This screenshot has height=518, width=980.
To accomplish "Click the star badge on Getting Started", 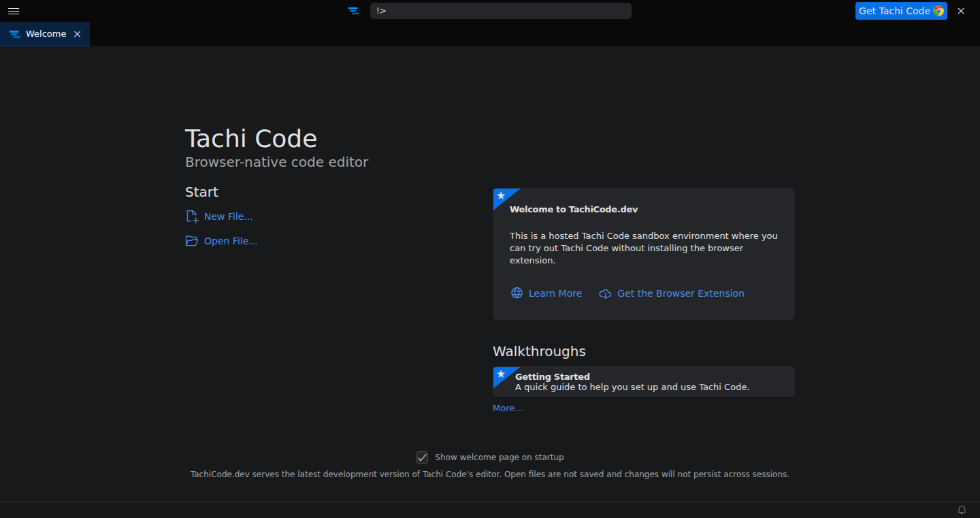I will click(x=501, y=374).
